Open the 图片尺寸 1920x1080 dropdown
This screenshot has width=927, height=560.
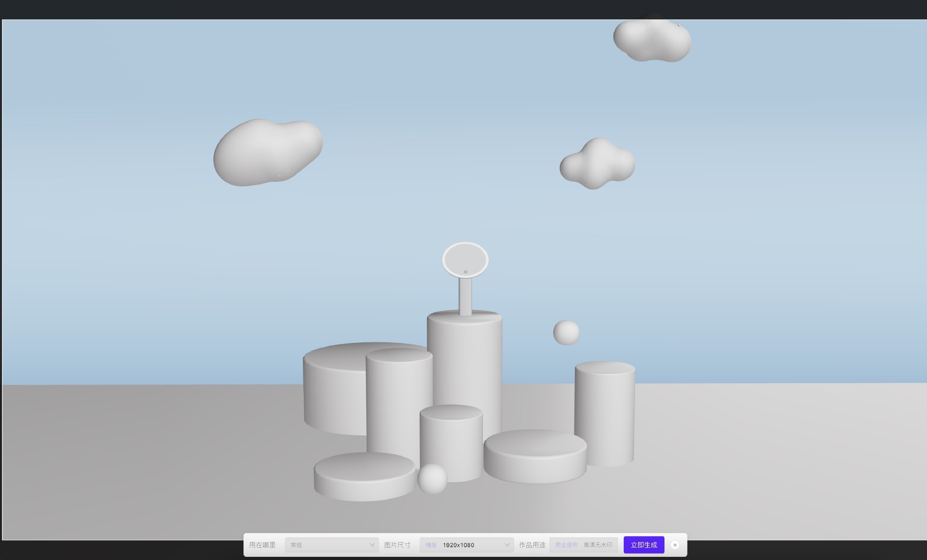click(466, 545)
